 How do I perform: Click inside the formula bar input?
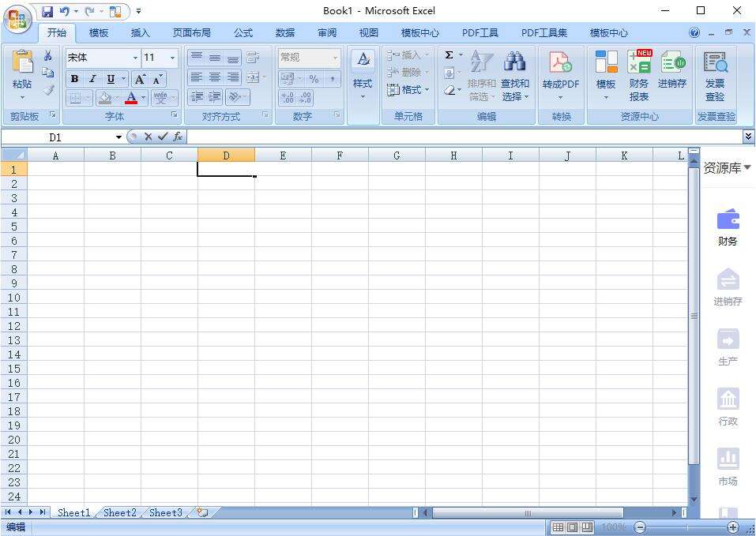[x=465, y=137]
